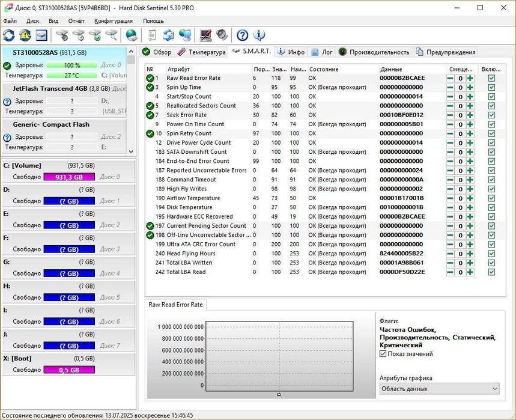Select the Reallocated Sectors Count row
The height and width of the screenshot is (420, 516).
201,106
